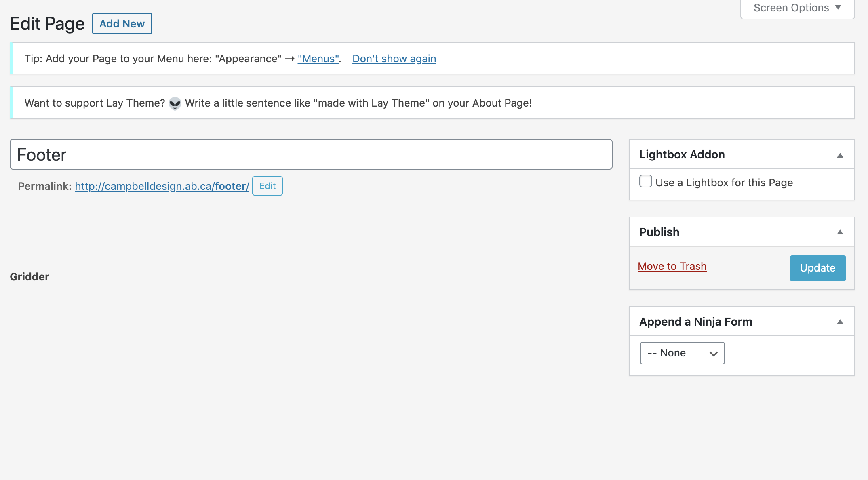Click Move to Trash
Image resolution: width=868 pixels, height=480 pixels.
672,267
